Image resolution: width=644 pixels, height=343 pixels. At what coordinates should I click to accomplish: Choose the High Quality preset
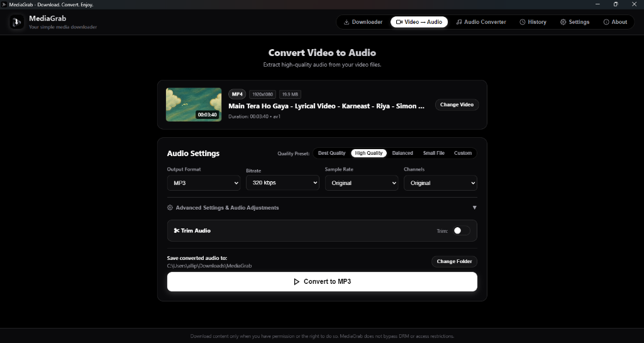point(369,153)
